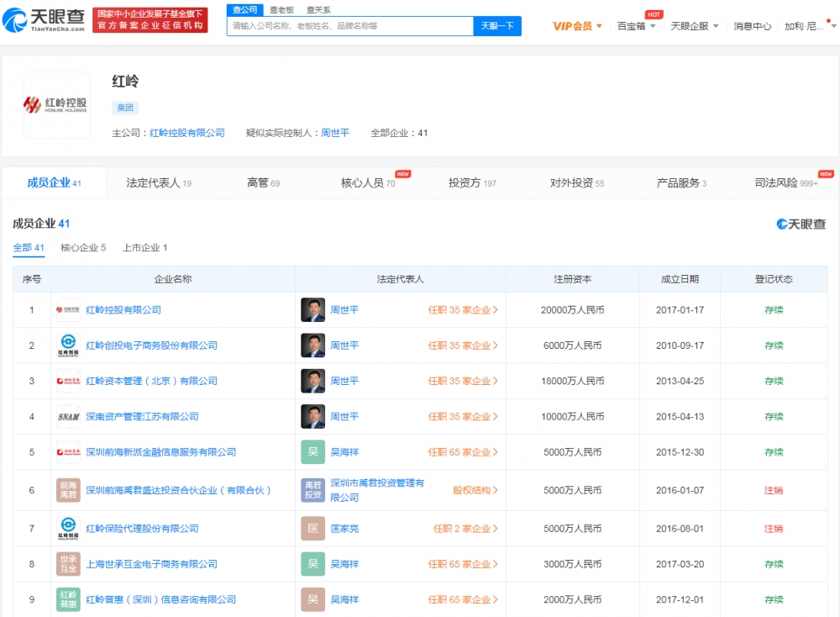This screenshot has width=840, height=617.
Task: Click the 天眼一下 search button
Action: tap(497, 26)
